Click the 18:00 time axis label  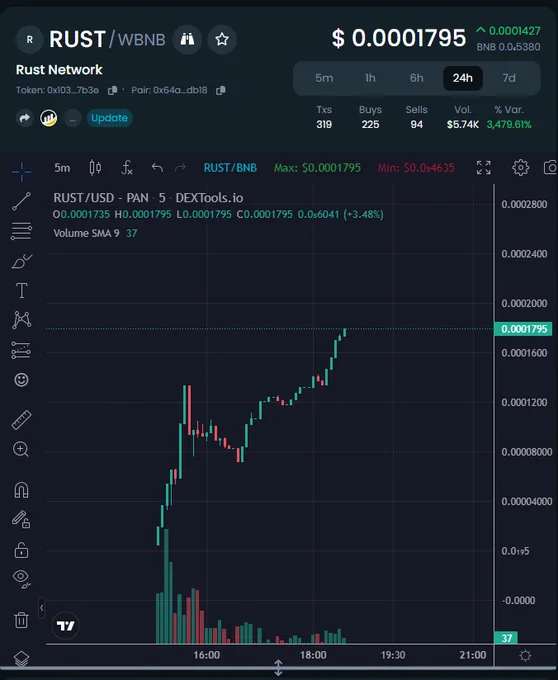(x=313, y=655)
